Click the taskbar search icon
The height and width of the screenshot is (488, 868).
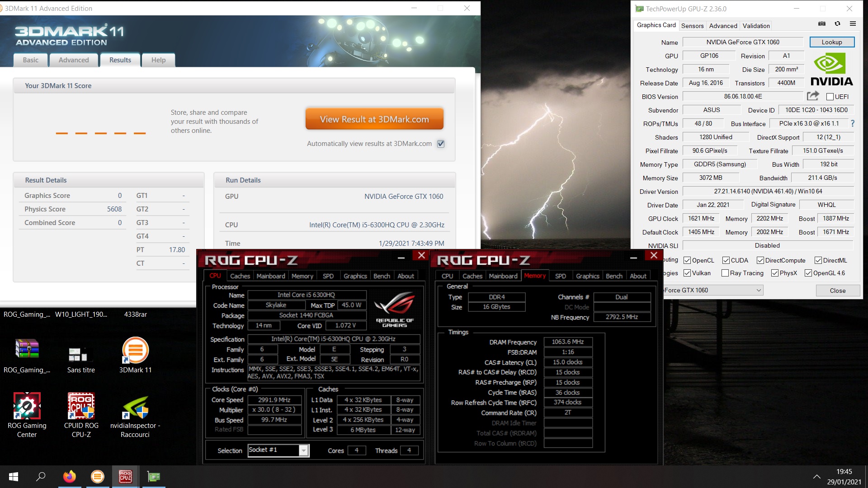tap(41, 477)
